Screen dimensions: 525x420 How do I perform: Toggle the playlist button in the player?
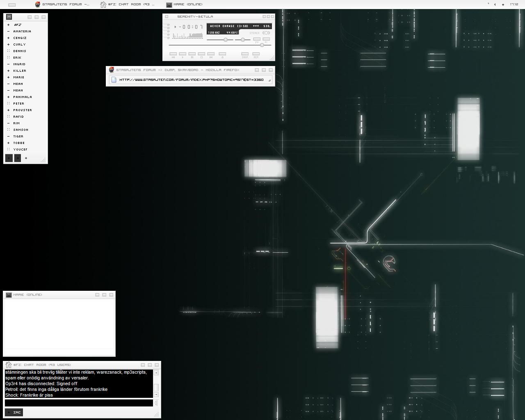click(x=266, y=39)
